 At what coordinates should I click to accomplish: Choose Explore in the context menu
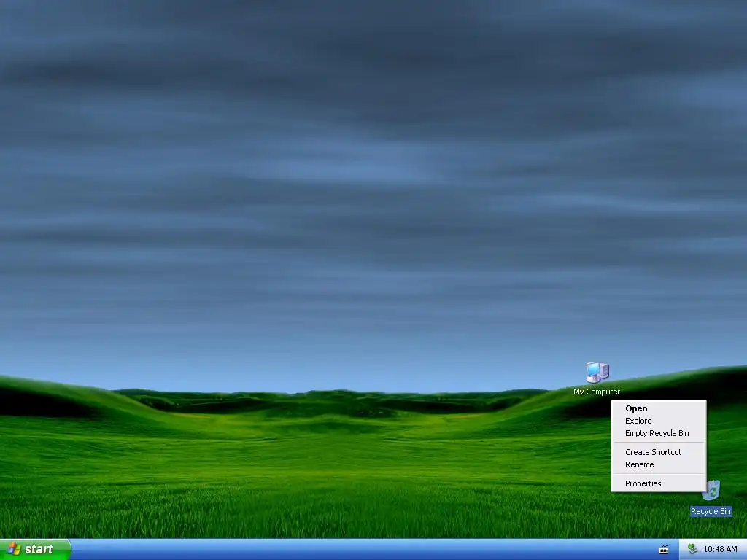[x=659, y=421]
